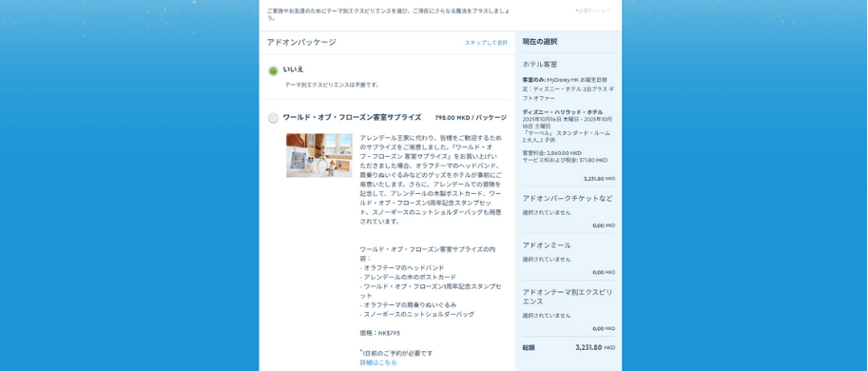
Task: Select the いいえ radio option
Action: 273,71
